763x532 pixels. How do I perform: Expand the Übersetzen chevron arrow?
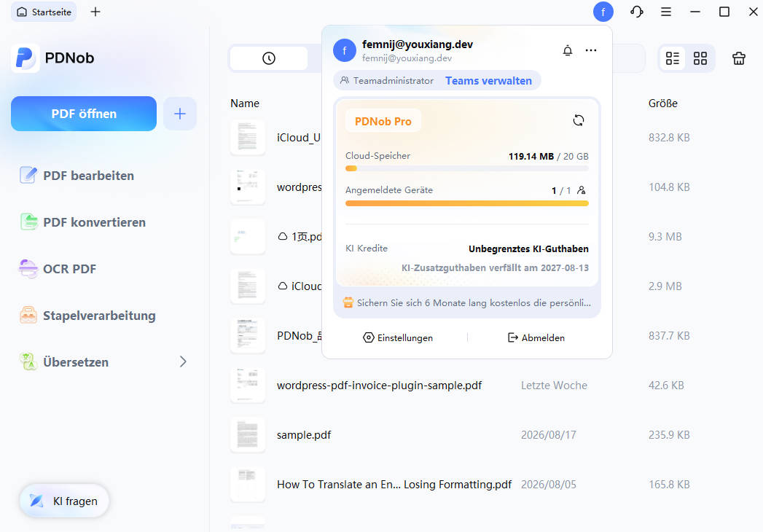[183, 361]
